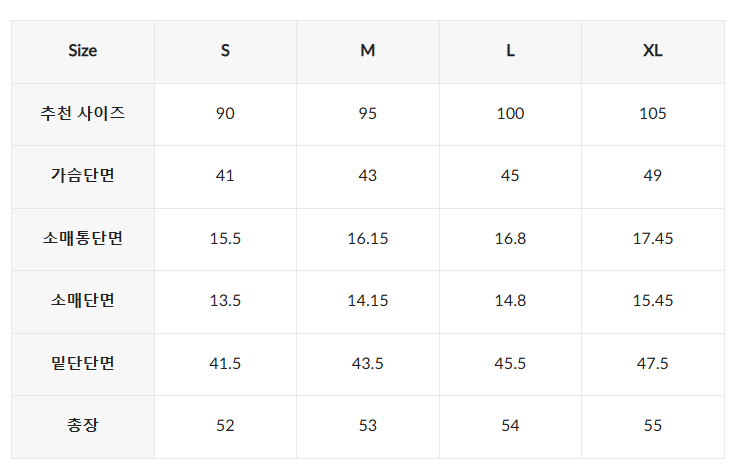The width and height of the screenshot is (735, 467).
Task: Click the 17.45 value cell
Action: tap(653, 239)
